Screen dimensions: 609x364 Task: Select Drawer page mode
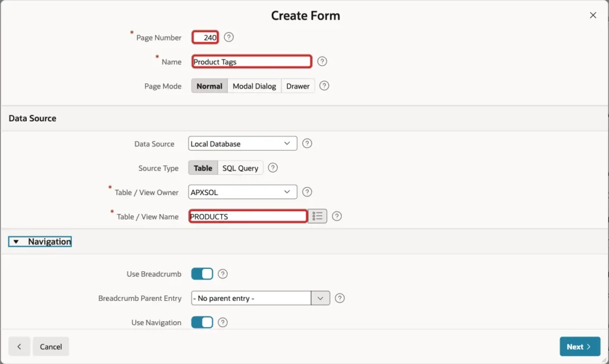[298, 86]
